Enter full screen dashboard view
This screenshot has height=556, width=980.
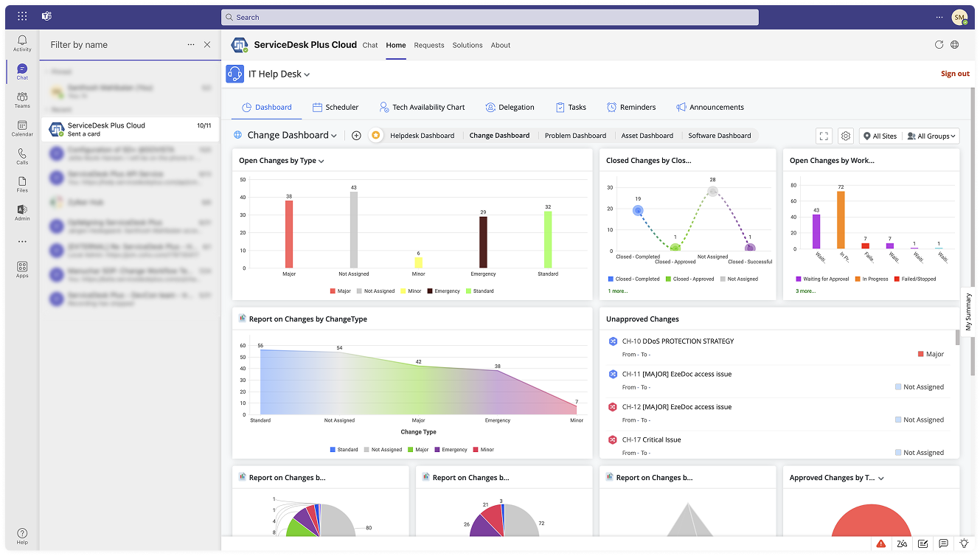coord(824,136)
